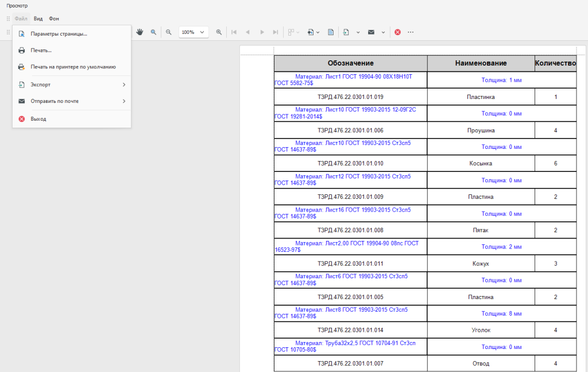Open the Вид menu
This screenshot has height=372, width=588.
coord(38,19)
